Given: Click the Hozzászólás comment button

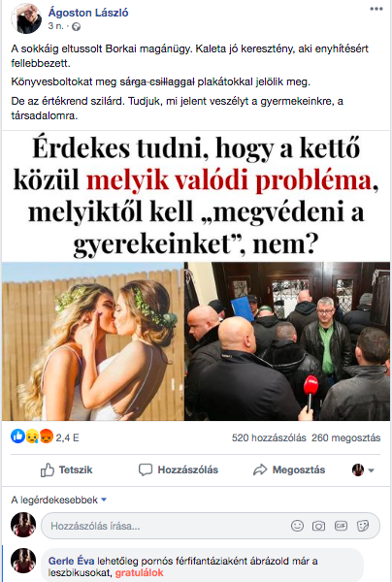Looking at the screenshot, I should pyautogui.click(x=179, y=469).
